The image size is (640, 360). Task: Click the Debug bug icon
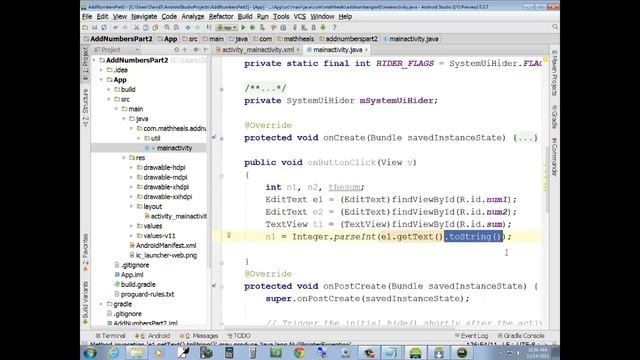(252, 27)
